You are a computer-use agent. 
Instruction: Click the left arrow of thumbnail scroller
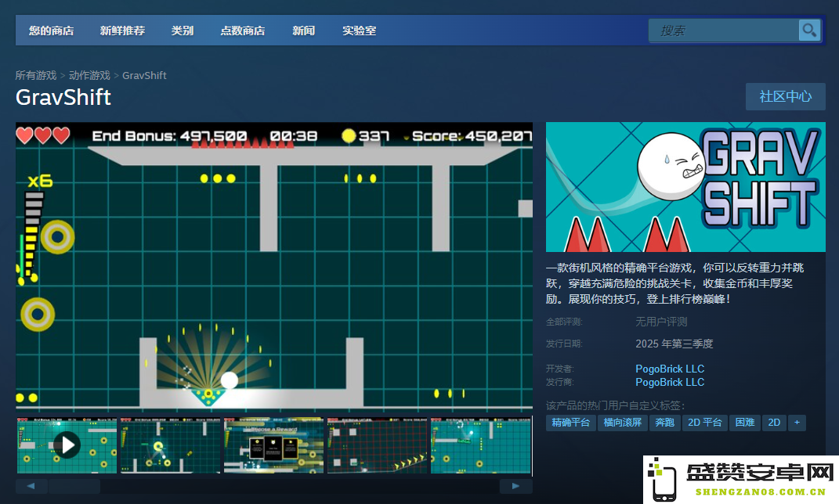point(31,486)
